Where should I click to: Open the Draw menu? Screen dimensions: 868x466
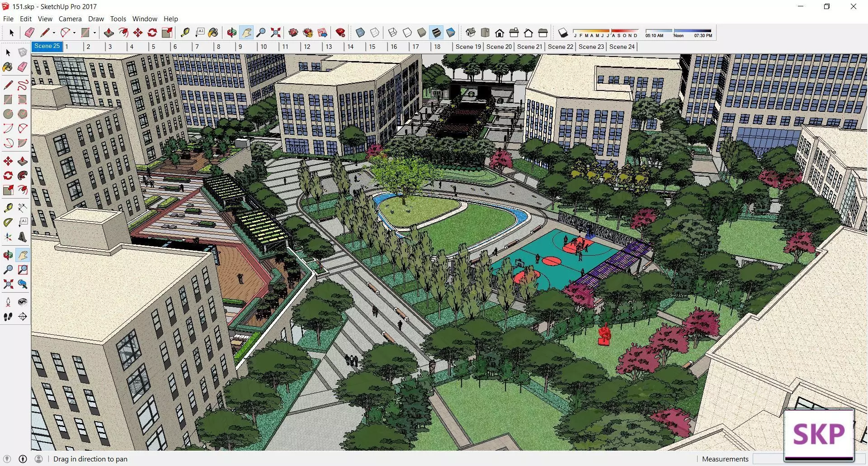coord(96,19)
